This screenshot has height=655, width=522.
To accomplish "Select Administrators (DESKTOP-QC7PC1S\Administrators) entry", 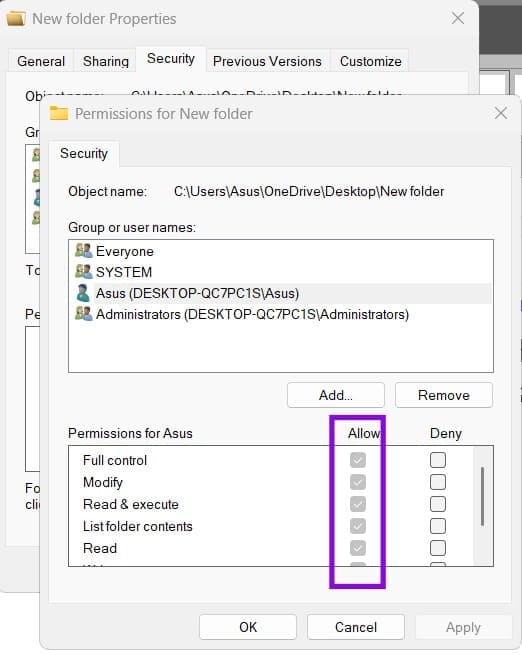I will (x=281, y=314).
